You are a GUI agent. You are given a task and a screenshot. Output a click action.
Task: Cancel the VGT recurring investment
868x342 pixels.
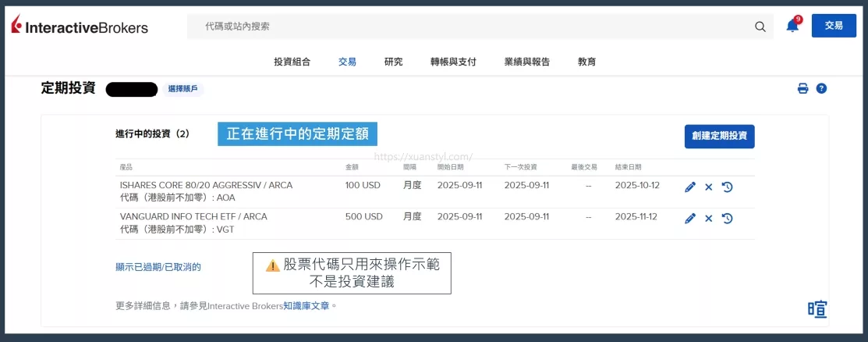pyautogui.click(x=709, y=219)
